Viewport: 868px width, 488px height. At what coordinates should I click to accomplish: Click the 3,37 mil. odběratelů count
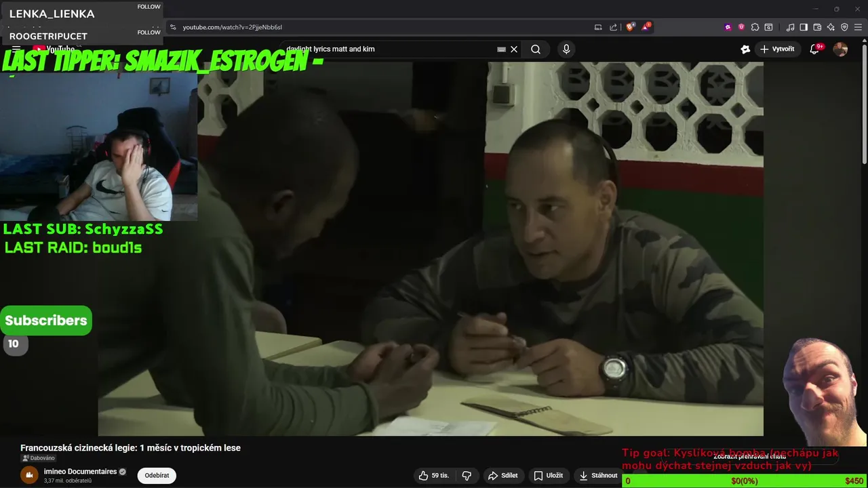tap(68, 481)
